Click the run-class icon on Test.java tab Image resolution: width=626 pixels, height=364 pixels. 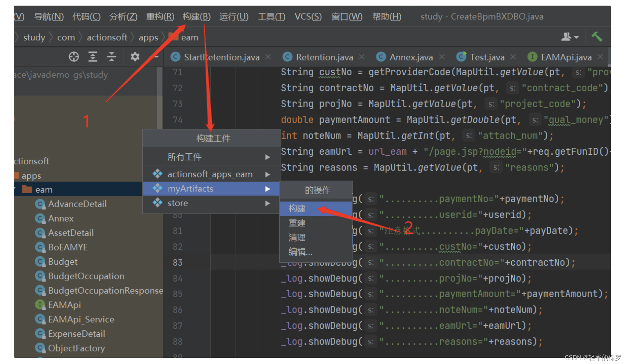(461, 57)
